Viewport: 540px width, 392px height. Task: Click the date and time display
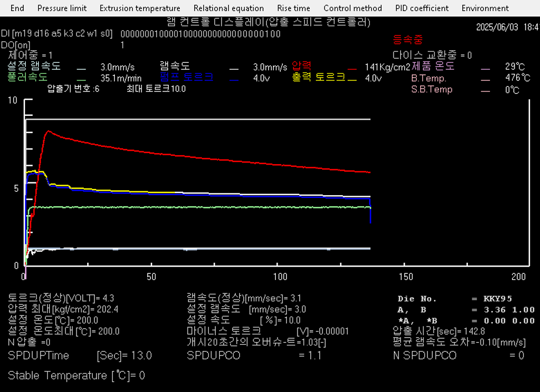[x=507, y=27]
